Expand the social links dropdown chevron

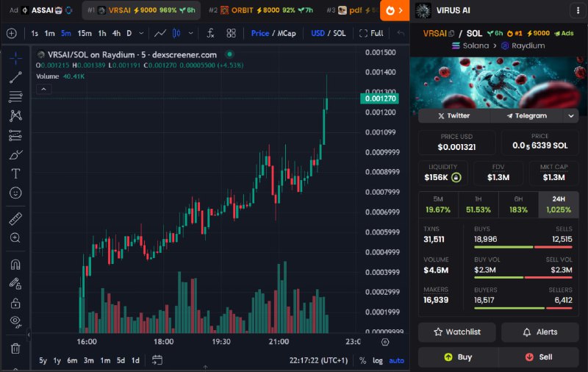pyautogui.click(x=571, y=116)
